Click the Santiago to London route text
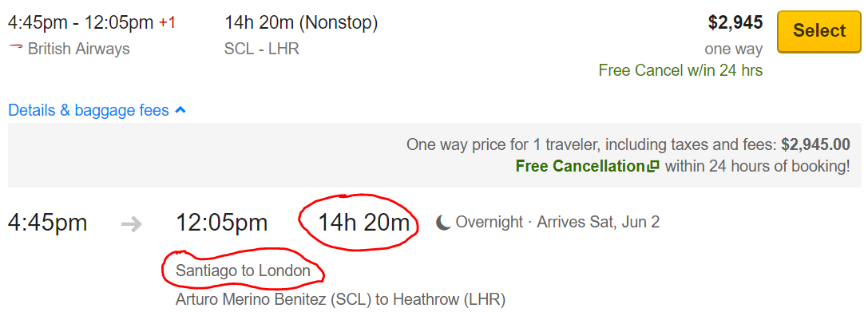The width and height of the screenshot is (868, 312). click(243, 271)
